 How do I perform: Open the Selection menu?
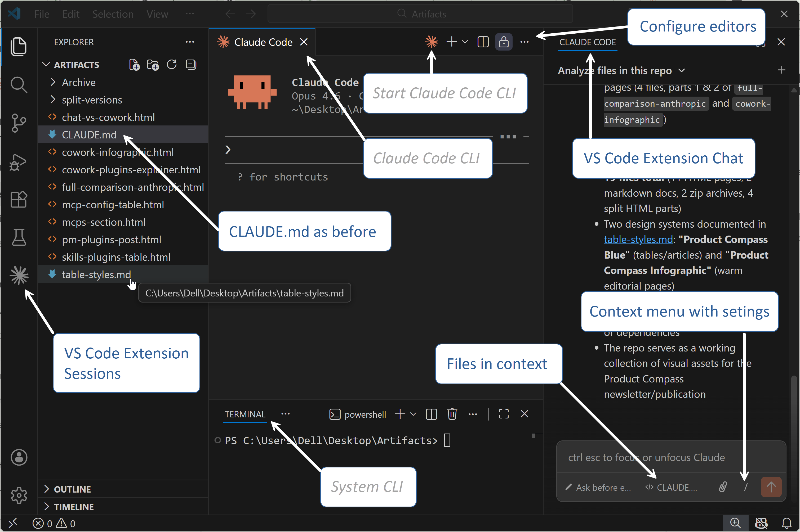click(x=113, y=14)
